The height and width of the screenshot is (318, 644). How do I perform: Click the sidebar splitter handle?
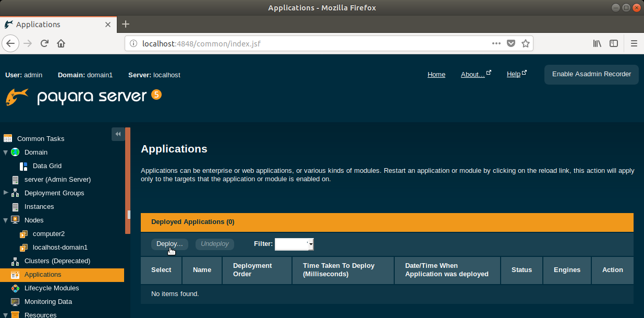pos(128,215)
